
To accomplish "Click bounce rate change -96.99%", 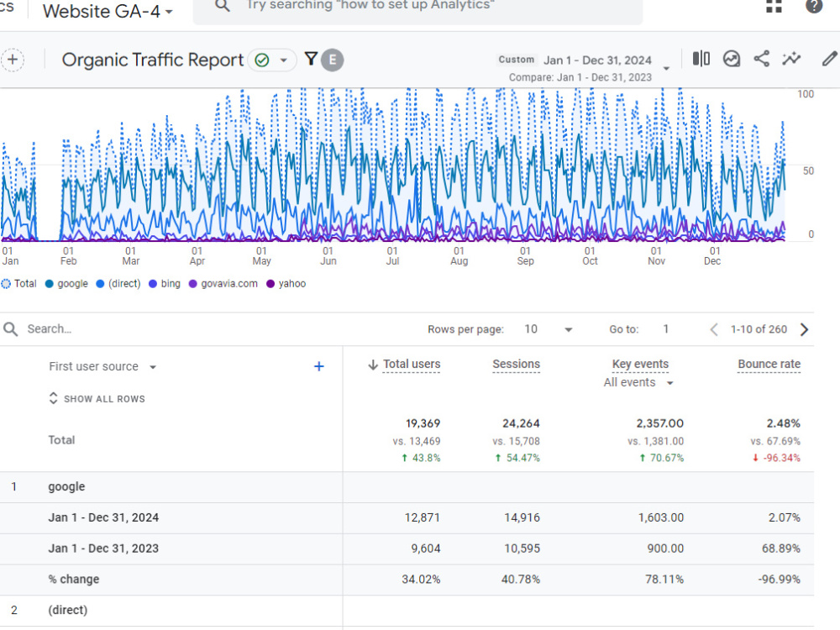I will coord(779,579).
